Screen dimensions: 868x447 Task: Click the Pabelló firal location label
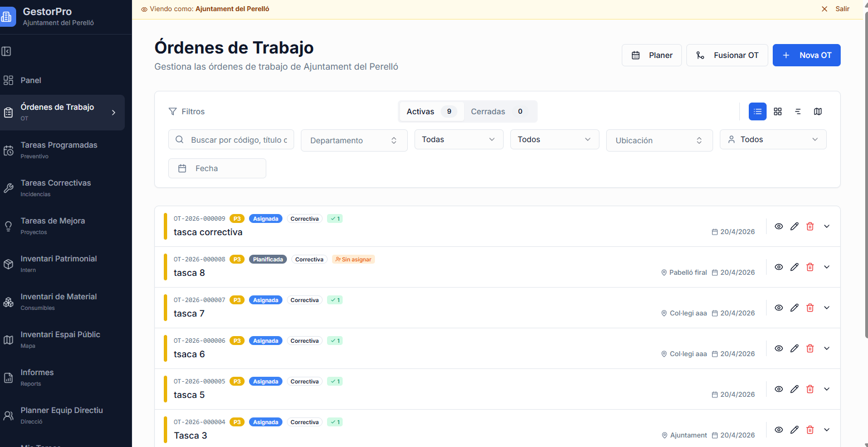tap(688, 273)
